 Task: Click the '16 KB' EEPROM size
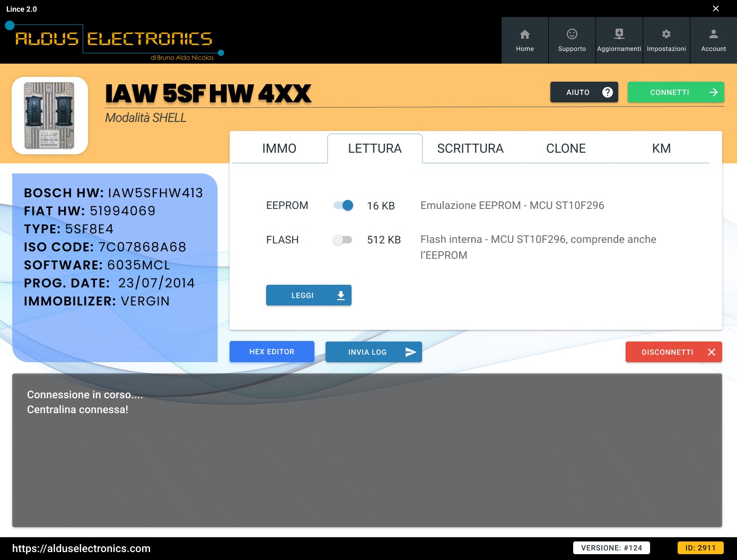coord(381,206)
